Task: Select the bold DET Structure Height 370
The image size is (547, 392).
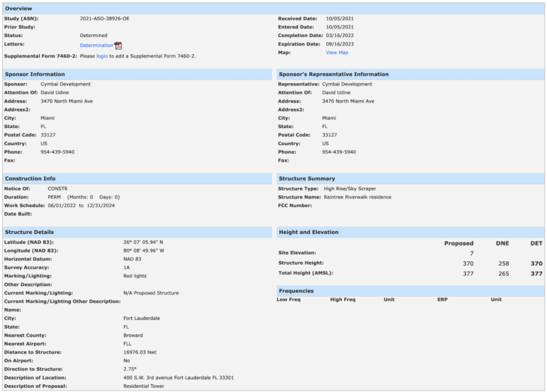Action: click(536, 263)
